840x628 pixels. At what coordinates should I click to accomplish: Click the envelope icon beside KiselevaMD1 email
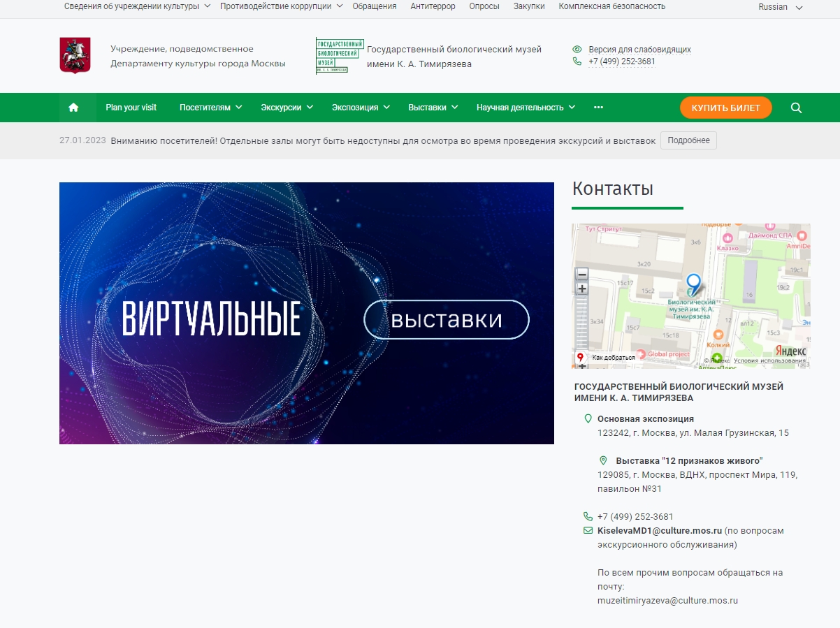(x=587, y=530)
